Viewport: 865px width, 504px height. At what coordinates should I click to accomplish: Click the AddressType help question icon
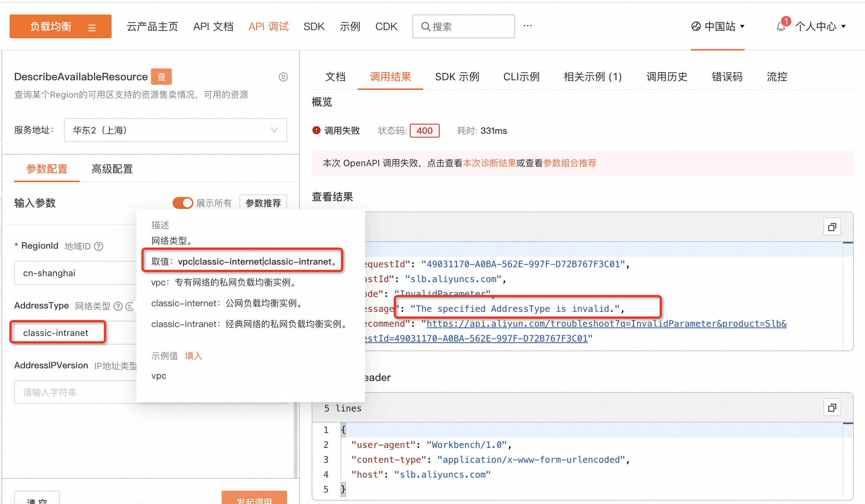(x=118, y=306)
